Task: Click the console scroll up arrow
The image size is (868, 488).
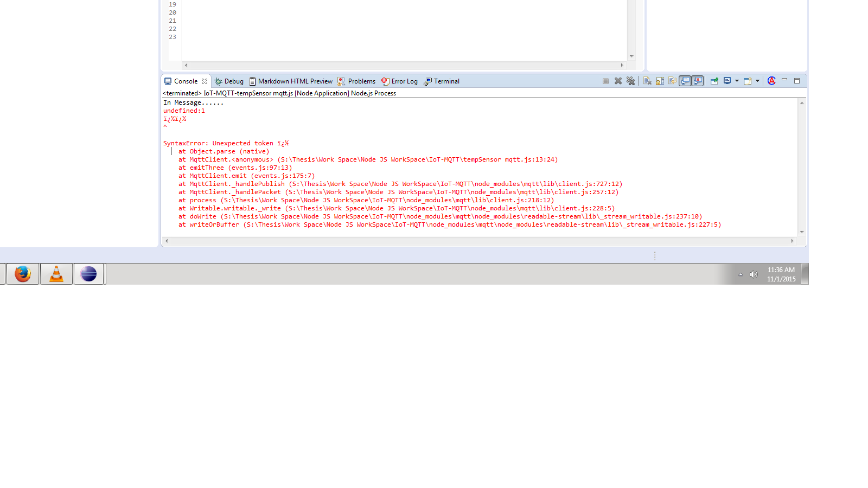Action: pos(802,102)
